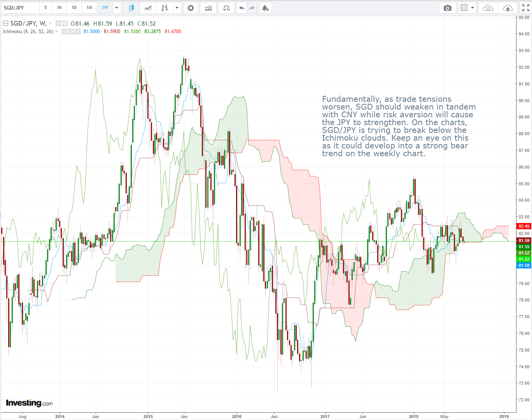
Task: Open the timeframe dropdown arrow
Action: [x=117, y=8]
